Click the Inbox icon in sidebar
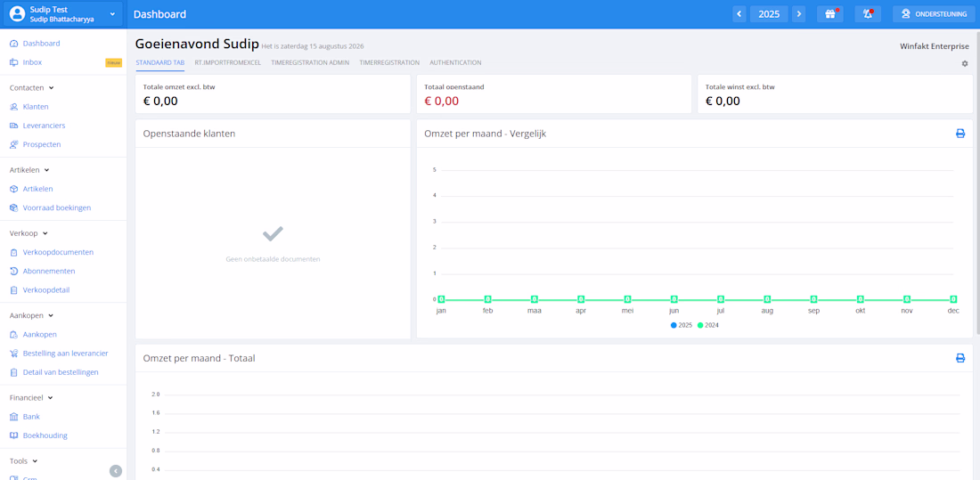The height and width of the screenshot is (480, 980). [x=13, y=61]
